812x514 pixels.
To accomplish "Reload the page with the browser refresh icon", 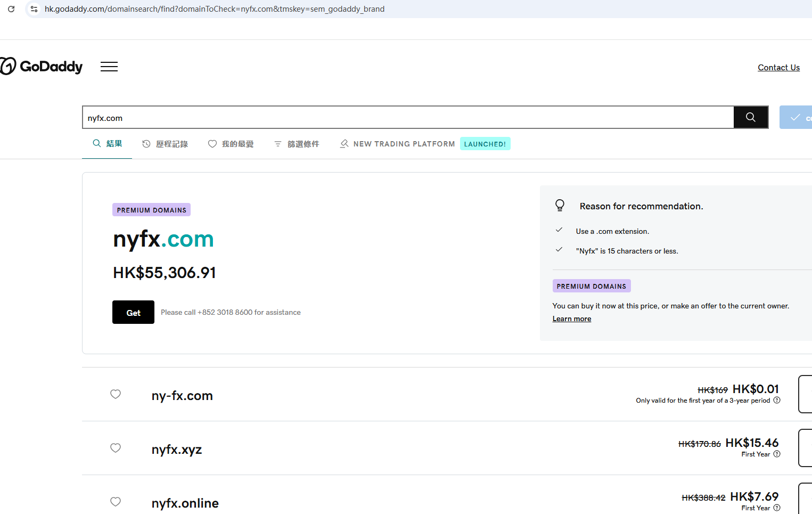I will [x=11, y=9].
